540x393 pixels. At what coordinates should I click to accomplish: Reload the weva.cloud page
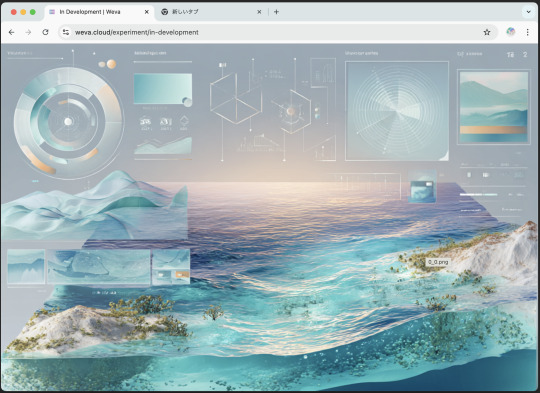point(45,32)
